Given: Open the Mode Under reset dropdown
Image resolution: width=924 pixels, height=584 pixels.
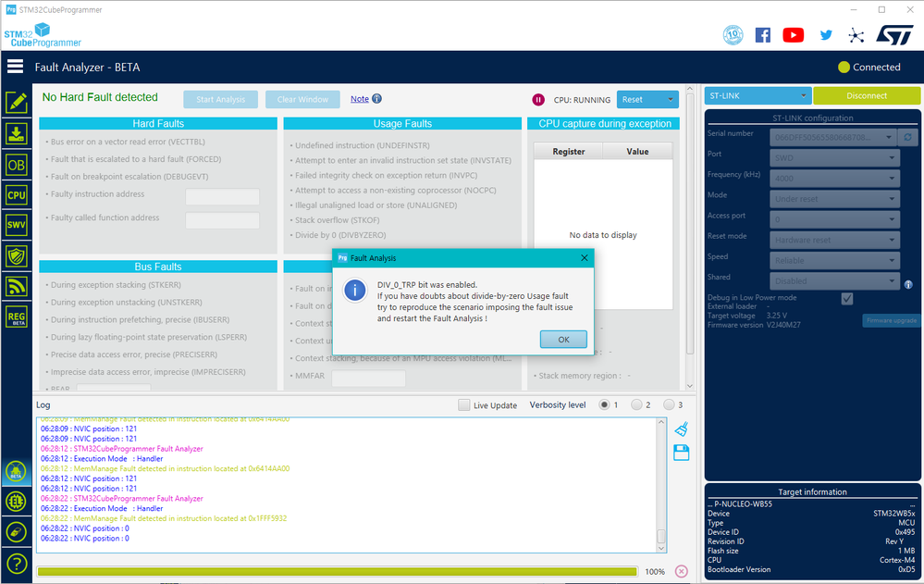Looking at the screenshot, I should (834, 199).
